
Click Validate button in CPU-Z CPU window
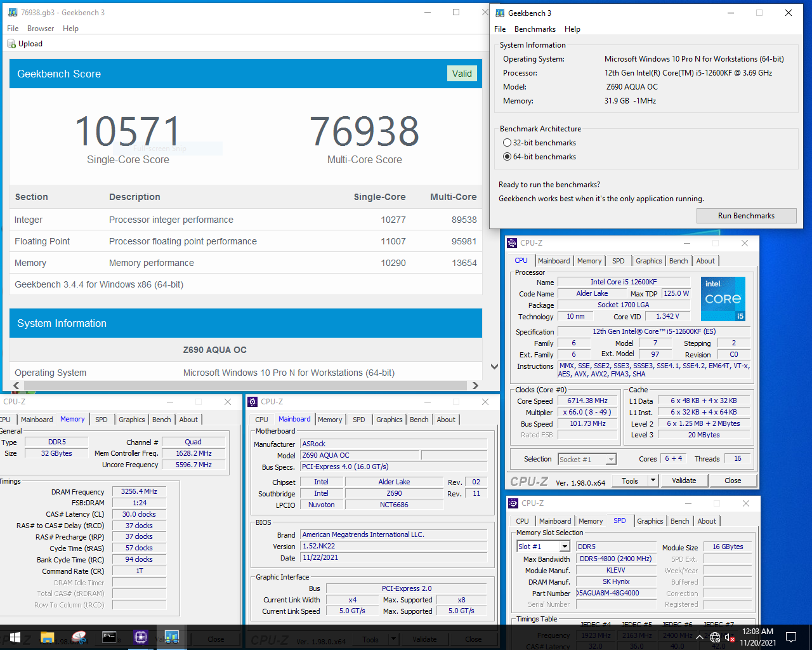pos(684,481)
